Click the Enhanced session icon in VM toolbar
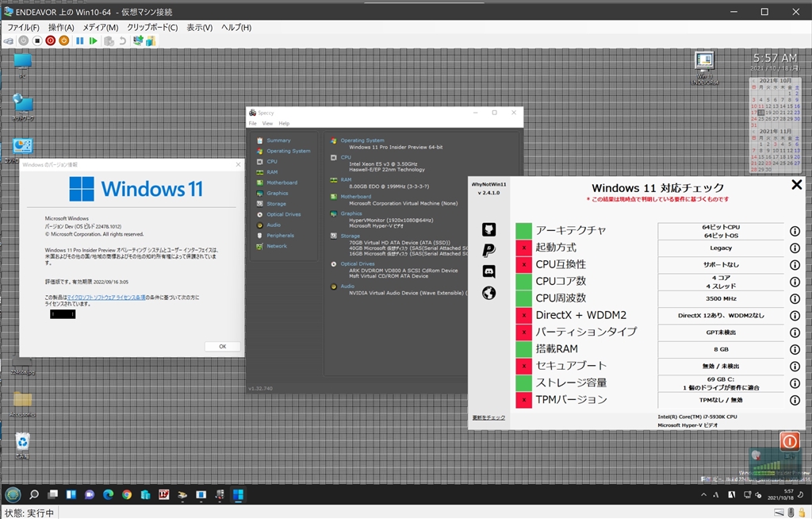This screenshot has height=519, width=812. [138, 40]
